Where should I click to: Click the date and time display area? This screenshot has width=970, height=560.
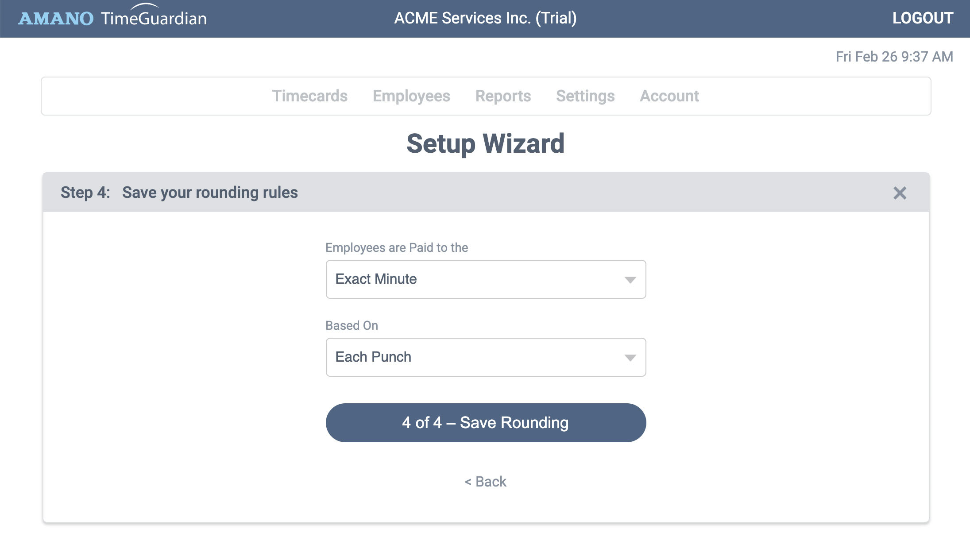point(895,56)
